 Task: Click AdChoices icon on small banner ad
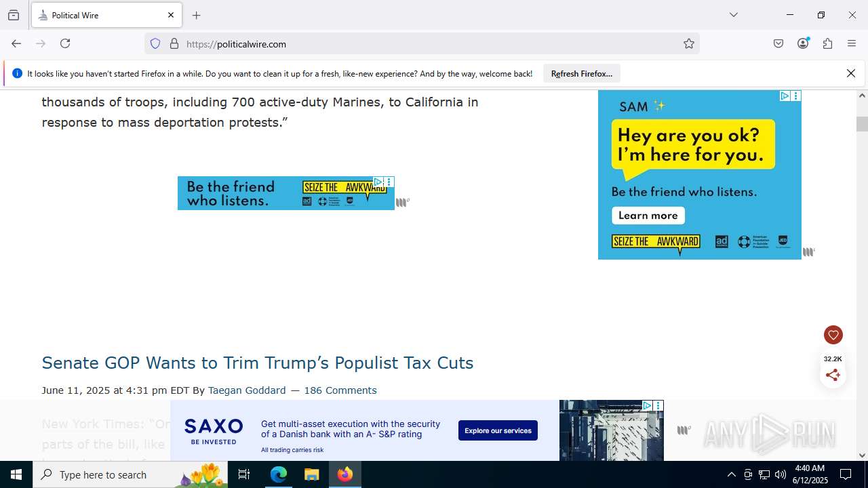(x=379, y=182)
